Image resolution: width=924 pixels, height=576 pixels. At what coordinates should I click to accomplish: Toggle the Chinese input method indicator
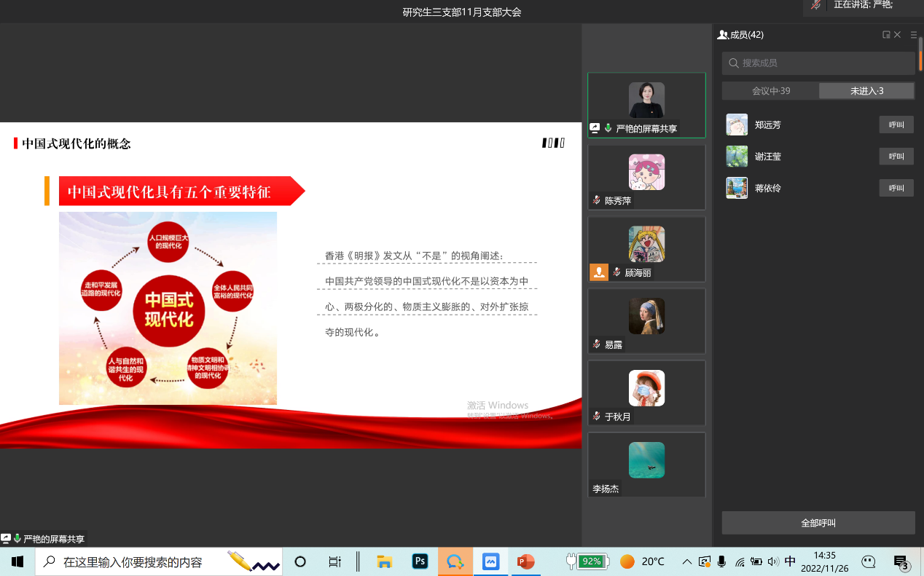(790, 561)
